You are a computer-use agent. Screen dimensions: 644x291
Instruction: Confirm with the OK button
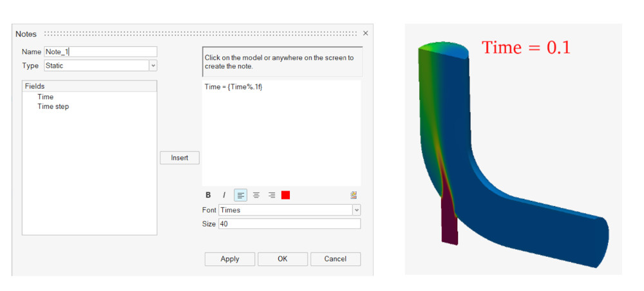pyautogui.click(x=282, y=259)
